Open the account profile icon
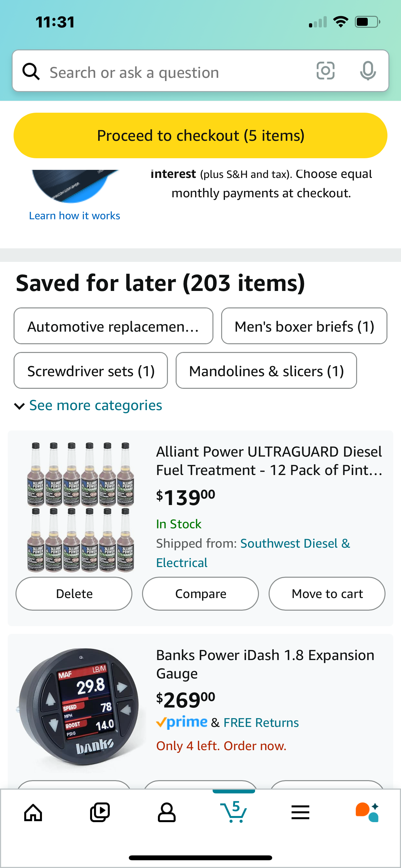This screenshot has height=868, width=401. 167,812
